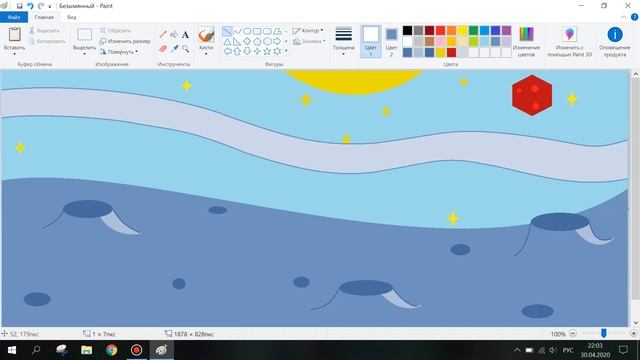Save the drawing from quick access toolbar

click(19, 6)
